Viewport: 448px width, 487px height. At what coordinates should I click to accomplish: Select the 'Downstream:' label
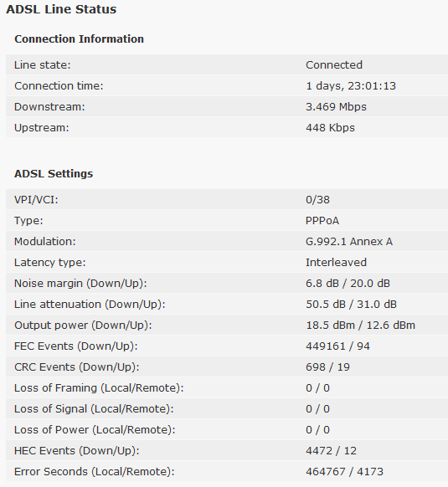49,107
